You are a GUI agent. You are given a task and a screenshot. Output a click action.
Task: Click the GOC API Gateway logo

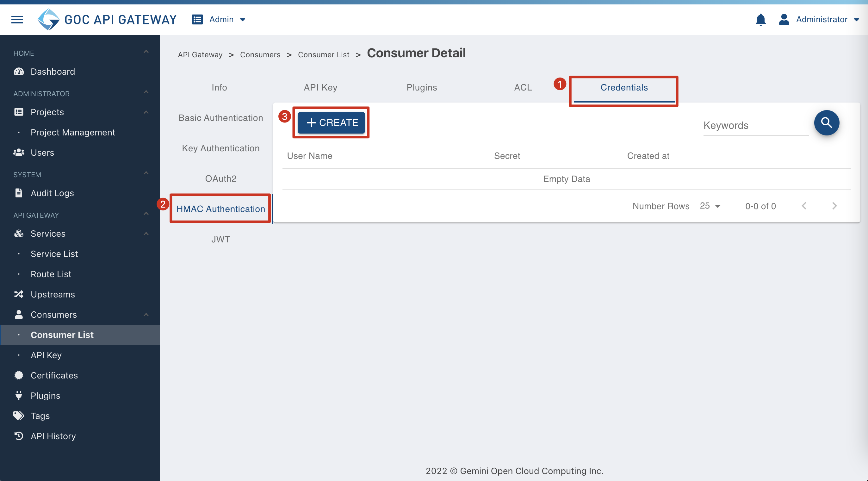click(107, 20)
